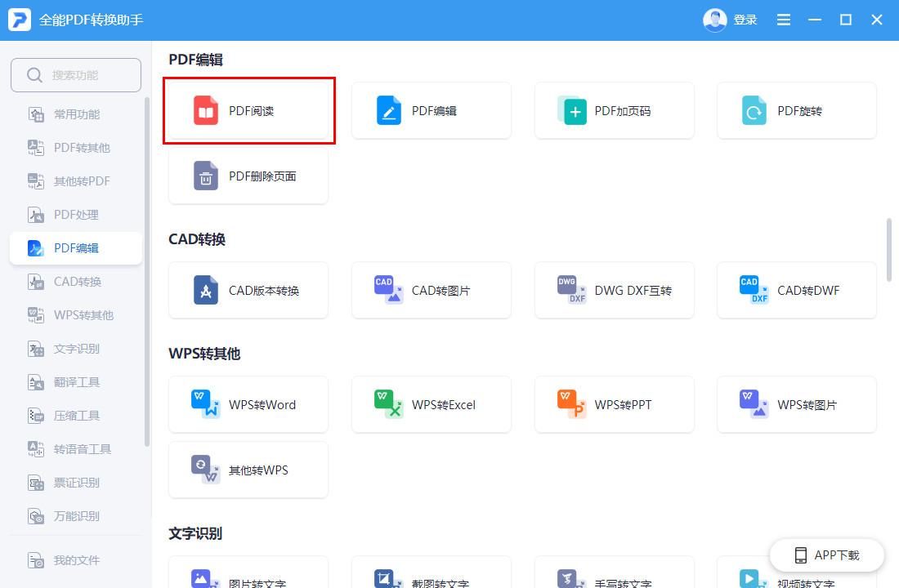Image resolution: width=899 pixels, height=588 pixels.
Task: Open the hamburger menu in title bar
Action: pyautogui.click(x=783, y=20)
